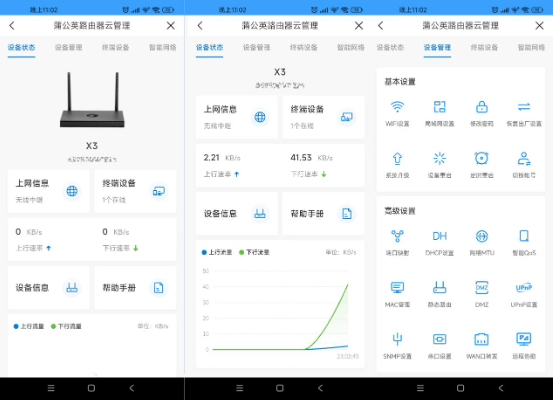
Task: Tap the SNMP设置 icon
Action: (x=397, y=339)
